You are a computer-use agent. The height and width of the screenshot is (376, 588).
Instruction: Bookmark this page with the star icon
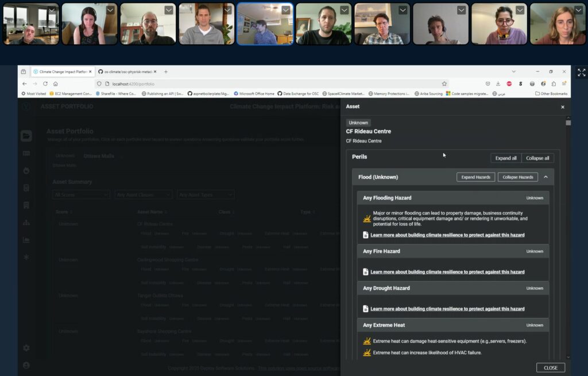[444, 84]
